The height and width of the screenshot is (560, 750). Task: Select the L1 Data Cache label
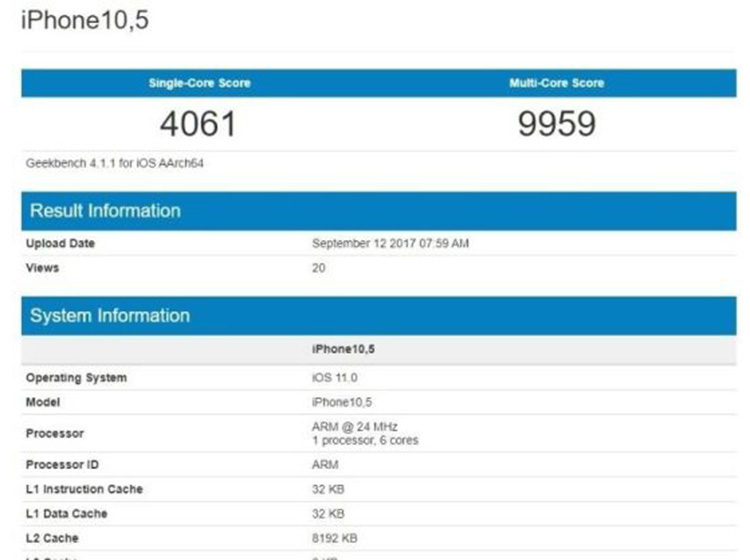tap(66, 513)
